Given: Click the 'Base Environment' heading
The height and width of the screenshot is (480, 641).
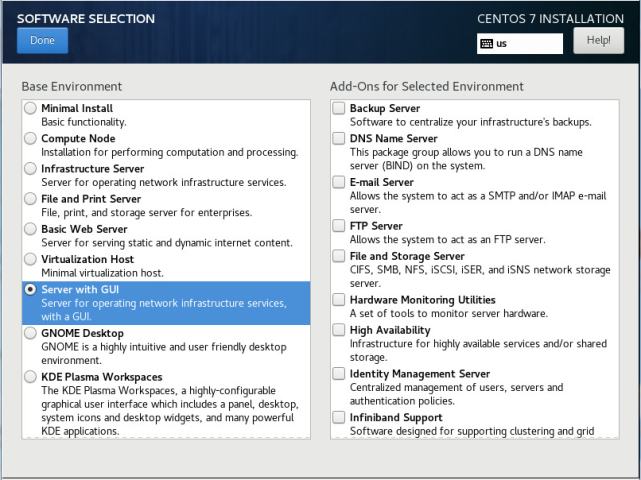Looking at the screenshot, I should (72, 87).
